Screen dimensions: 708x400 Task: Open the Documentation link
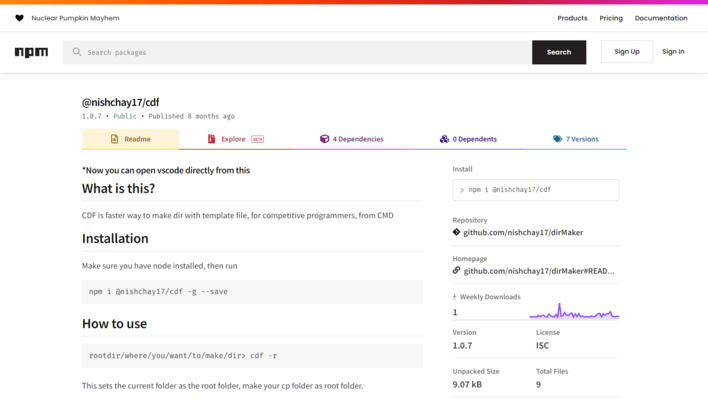click(x=661, y=18)
